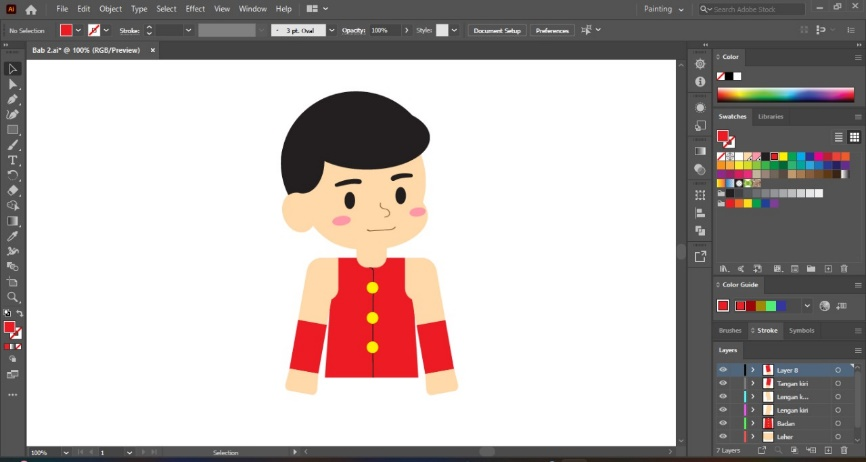Image resolution: width=866 pixels, height=462 pixels.
Task: Open the Properties panel gear icon
Action: tap(700, 64)
